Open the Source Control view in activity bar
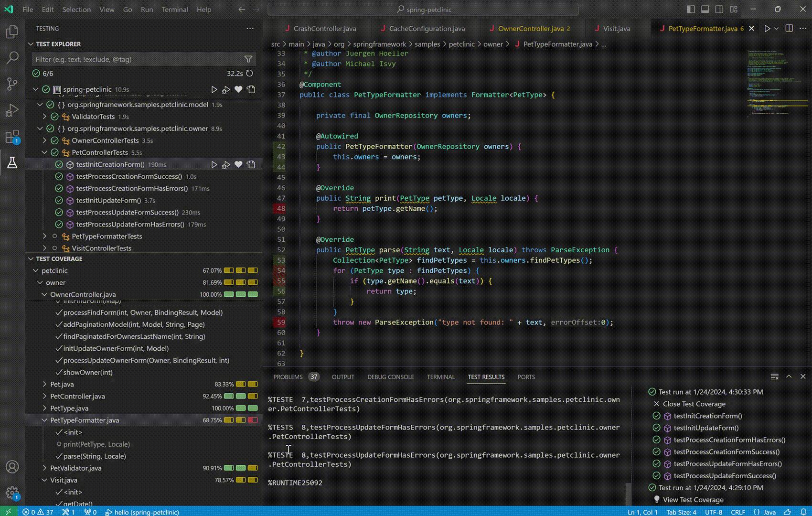812x516 pixels. pyautogui.click(x=12, y=84)
